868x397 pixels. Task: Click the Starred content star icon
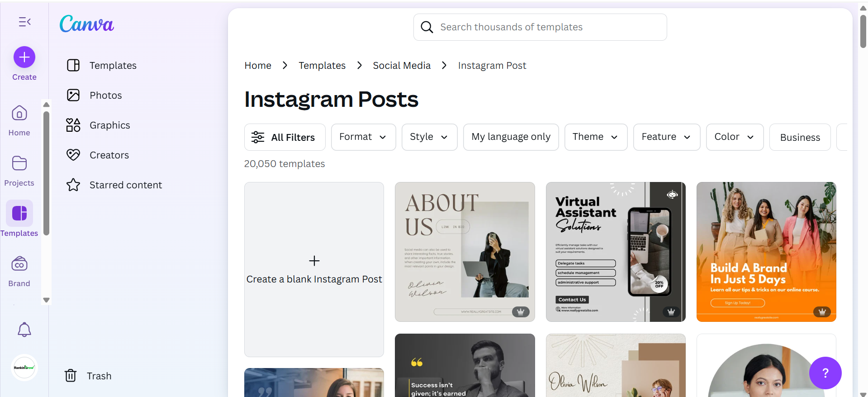coord(73,185)
